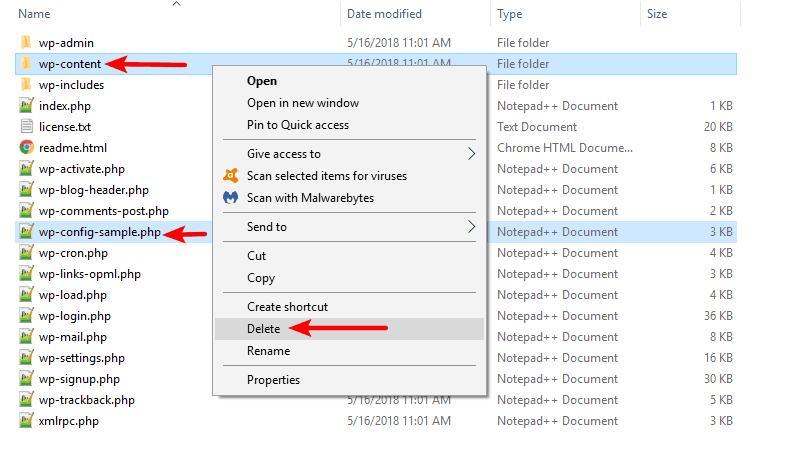Choose Rename in the context menu
809x462 pixels.
pyautogui.click(x=268, y=351)
